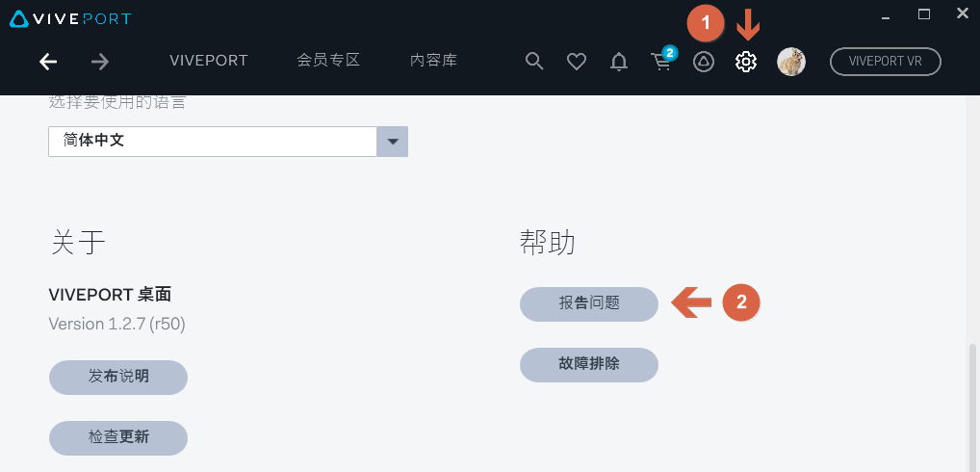Click the VIVEPORT logo at top left

pos(70,18)
